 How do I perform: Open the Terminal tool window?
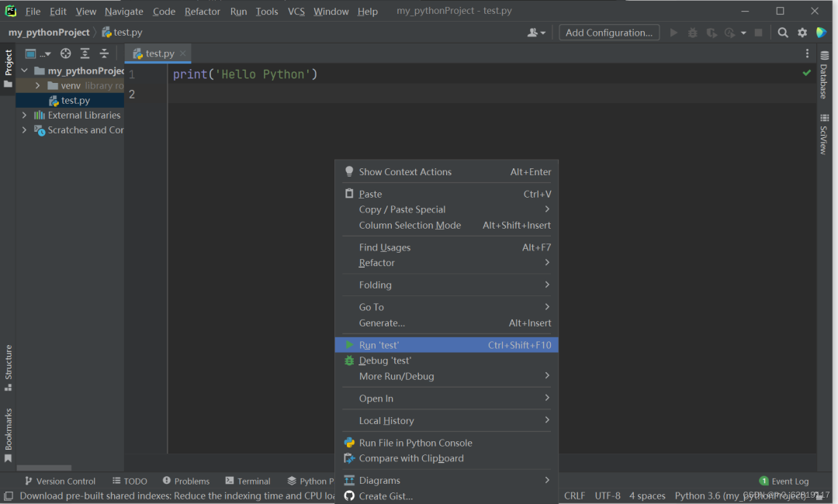[248, 481]
